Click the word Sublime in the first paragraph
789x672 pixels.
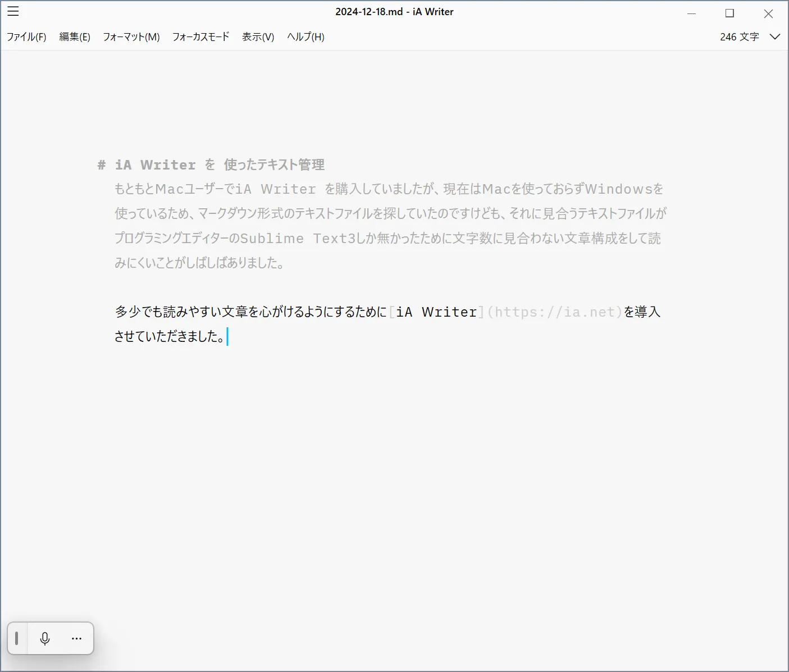tap(272, 239)
